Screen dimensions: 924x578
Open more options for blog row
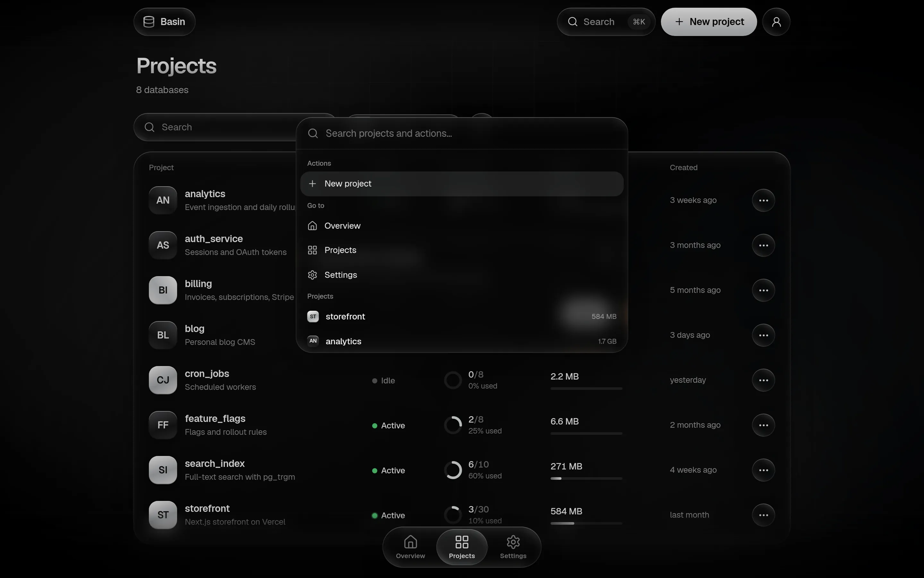(763, 335)
